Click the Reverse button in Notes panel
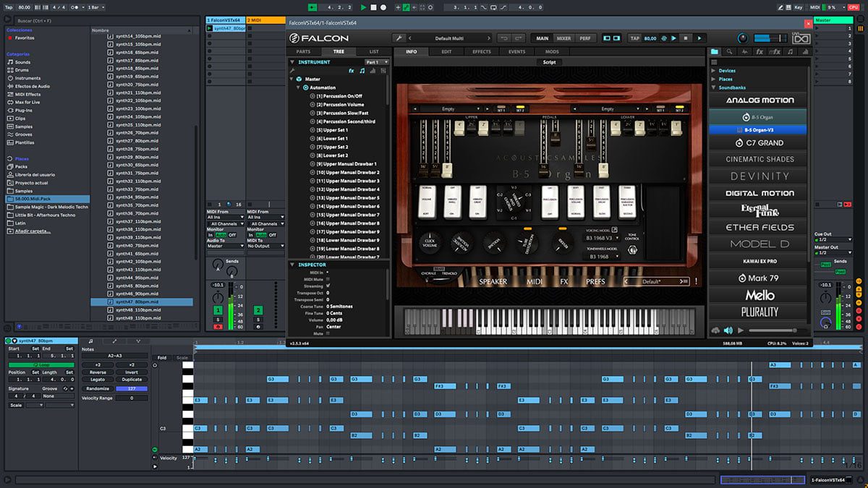The width and height of the screenshot is (868, 488). [98, 372]
